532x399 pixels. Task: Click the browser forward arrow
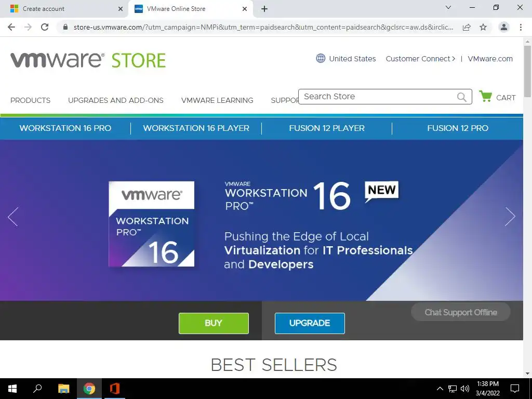(28, 27)
